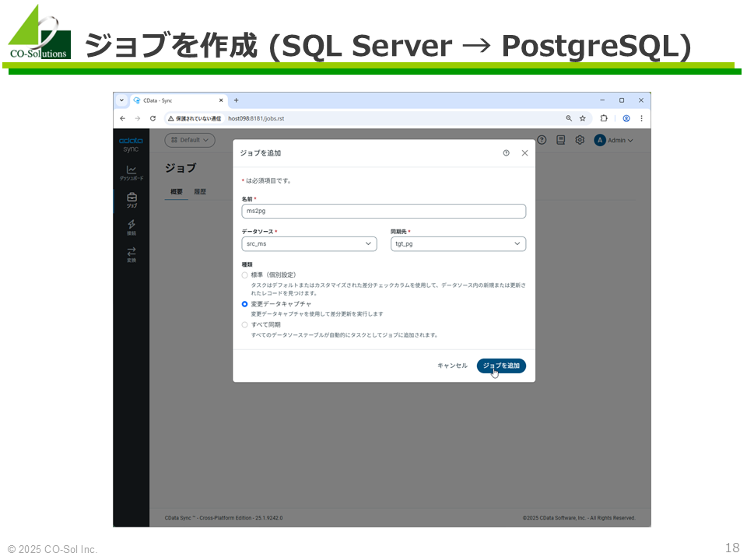Open the browser three-dot menu
The height and width of the screenshot is (560, 747).
641,118
